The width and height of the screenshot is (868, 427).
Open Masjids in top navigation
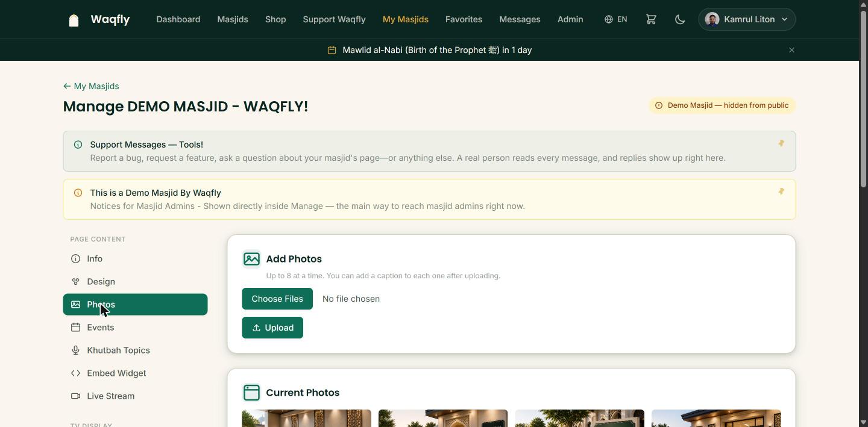[x=233, y=19]
